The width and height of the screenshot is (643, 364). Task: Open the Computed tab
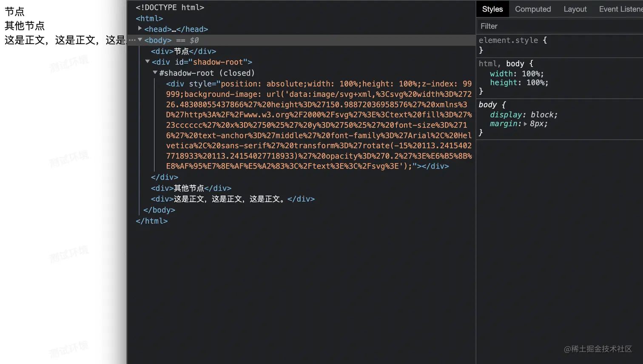tap(533, 9)
